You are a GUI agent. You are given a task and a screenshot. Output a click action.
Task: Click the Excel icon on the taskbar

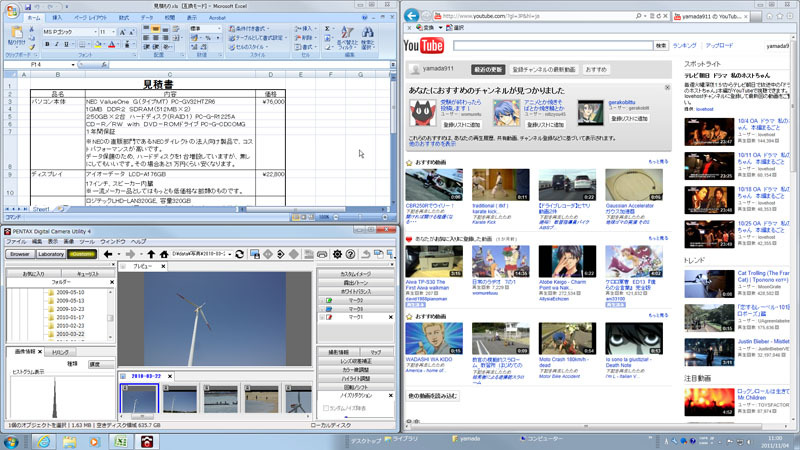121,441
